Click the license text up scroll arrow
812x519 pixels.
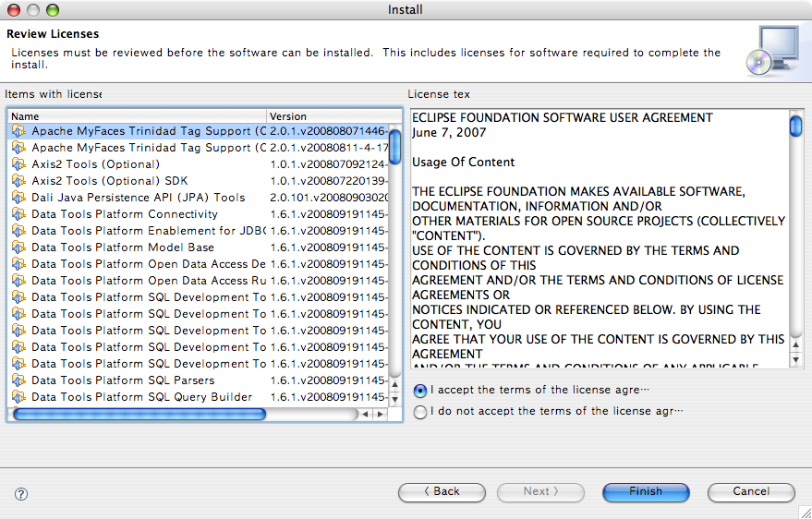pyautogui.click(x=796, y=344)
